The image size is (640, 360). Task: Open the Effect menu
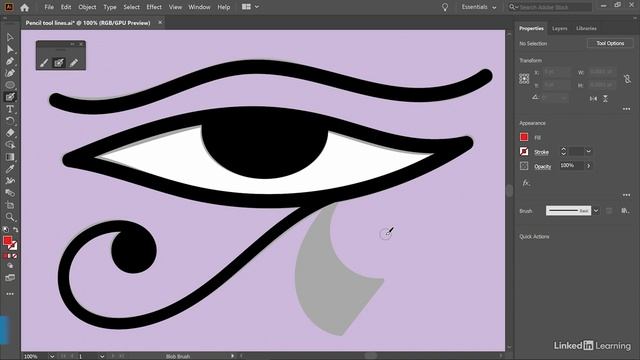(154, 7)
